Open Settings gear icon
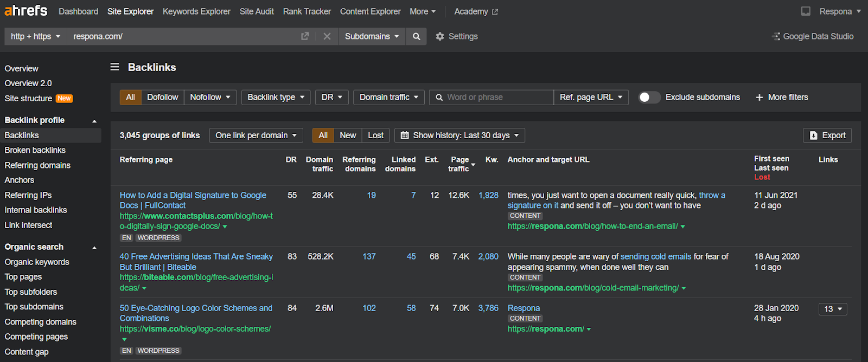Screen dimensions: 868x362 (440, 36)
